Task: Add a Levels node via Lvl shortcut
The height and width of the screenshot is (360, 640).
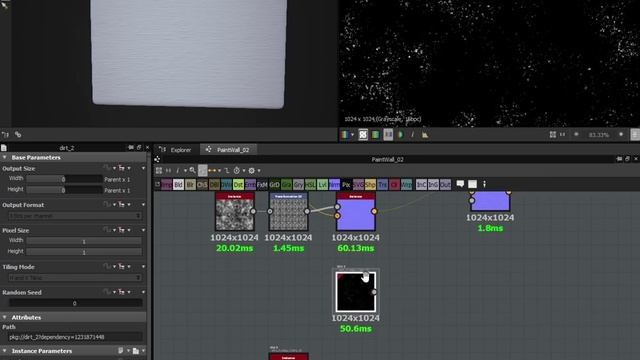Action: pyautogui.click(x=322, y=185)
